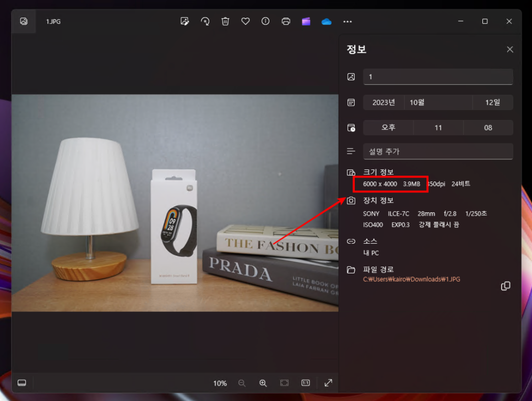Minimize the Photos window
The height and width of the screenshot is (401, 532).
(460, 21)
